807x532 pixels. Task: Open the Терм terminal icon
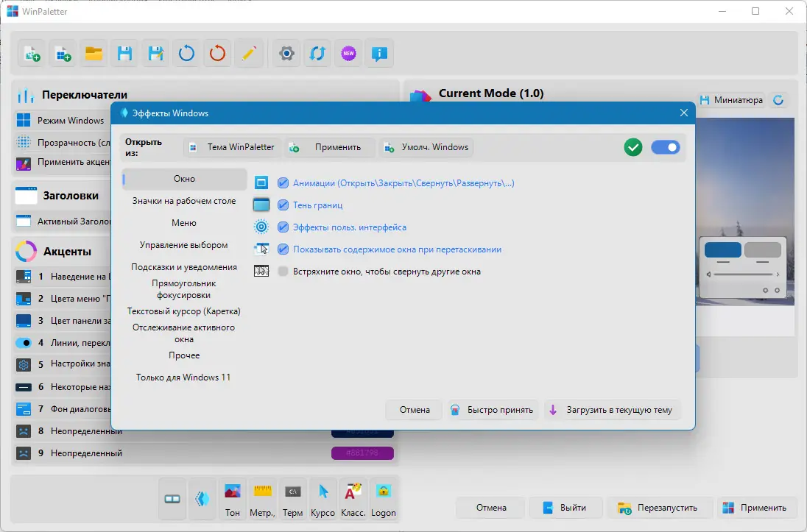point(293,499)
